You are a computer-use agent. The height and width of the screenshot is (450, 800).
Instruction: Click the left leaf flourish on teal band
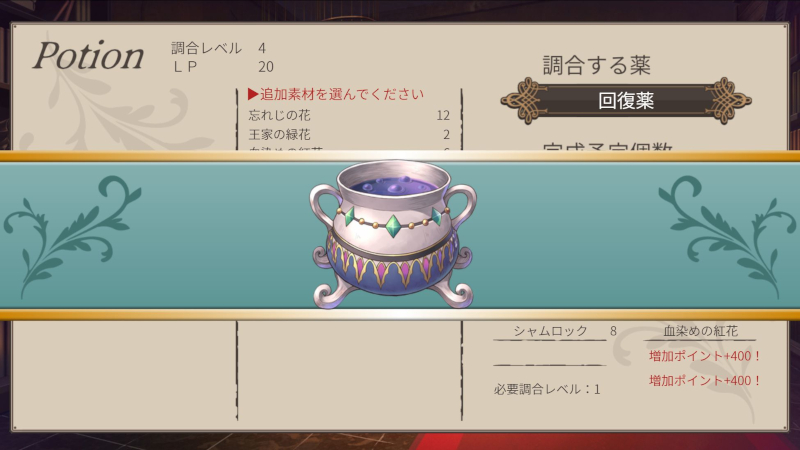click(x=71, y=236)
